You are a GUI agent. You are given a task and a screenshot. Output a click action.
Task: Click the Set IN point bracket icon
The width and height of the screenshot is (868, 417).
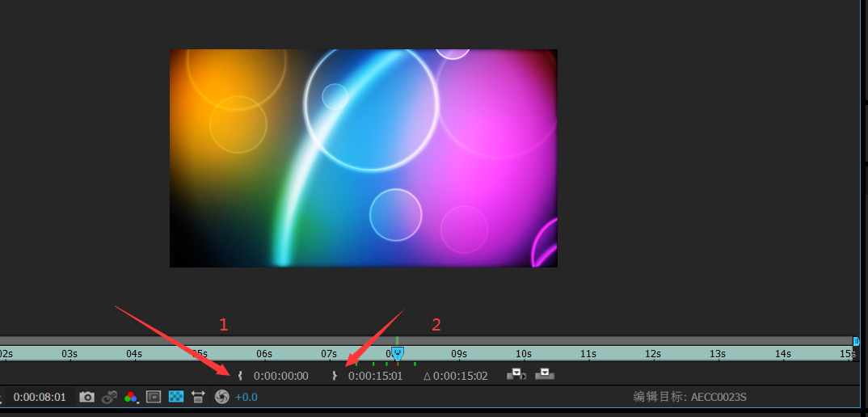coord(240,376)
